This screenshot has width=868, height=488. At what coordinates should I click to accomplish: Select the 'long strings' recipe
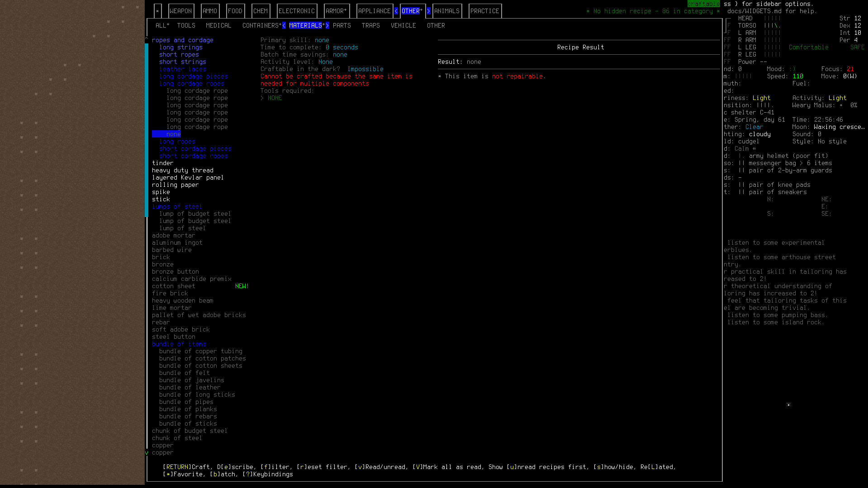point(180,47)
